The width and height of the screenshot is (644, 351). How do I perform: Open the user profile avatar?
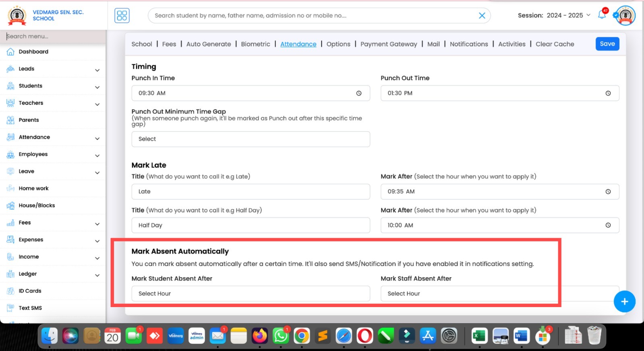pos(625,16)
